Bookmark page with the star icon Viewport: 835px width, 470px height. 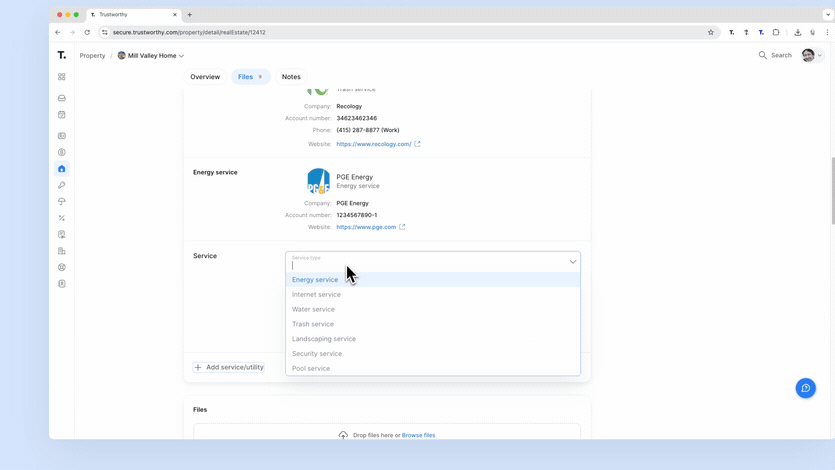click(x=711, y=32)
